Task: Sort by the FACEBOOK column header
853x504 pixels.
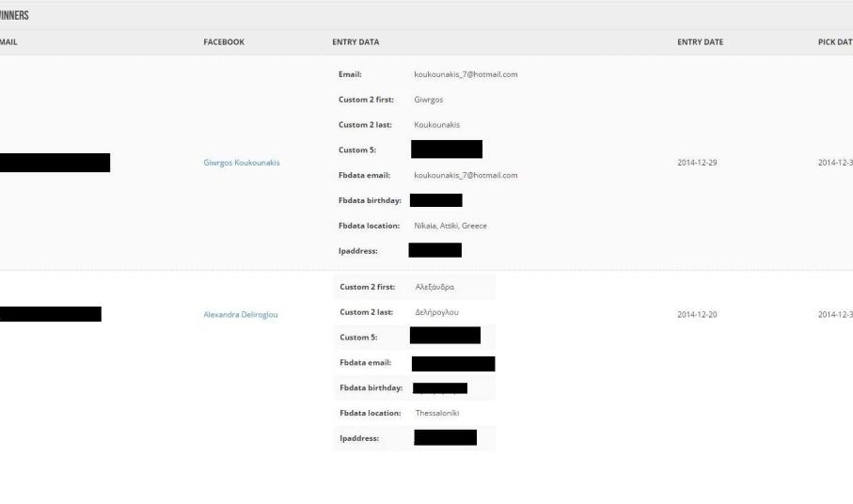Action: (x=224, y=42)
